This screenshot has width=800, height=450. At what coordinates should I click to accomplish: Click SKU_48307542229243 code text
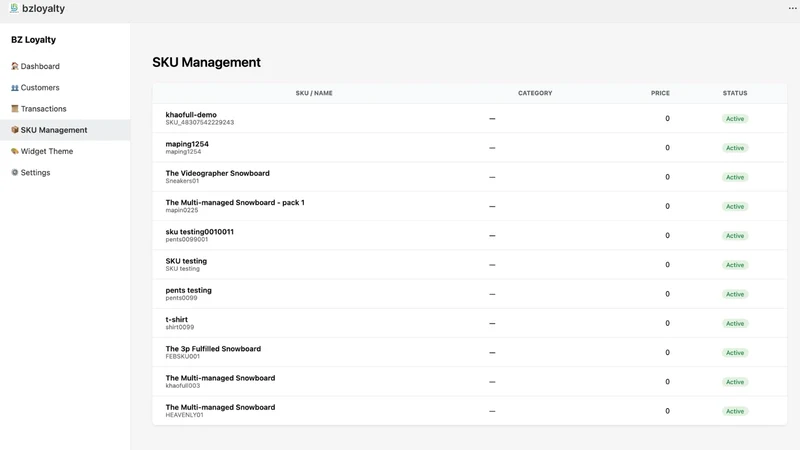pyautogui.click(x=199, y=122)
